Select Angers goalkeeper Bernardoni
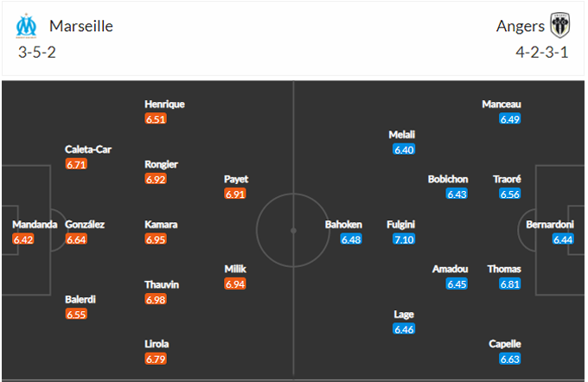Viewport: 588px width, 382px height. (x=550, y=225)
